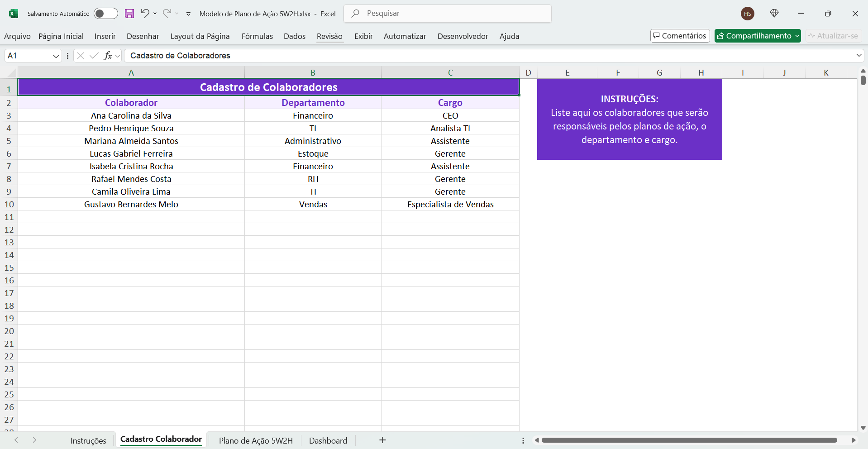
Task: Toggle the Salvamento Automático switch
Action: click(105, 14)
